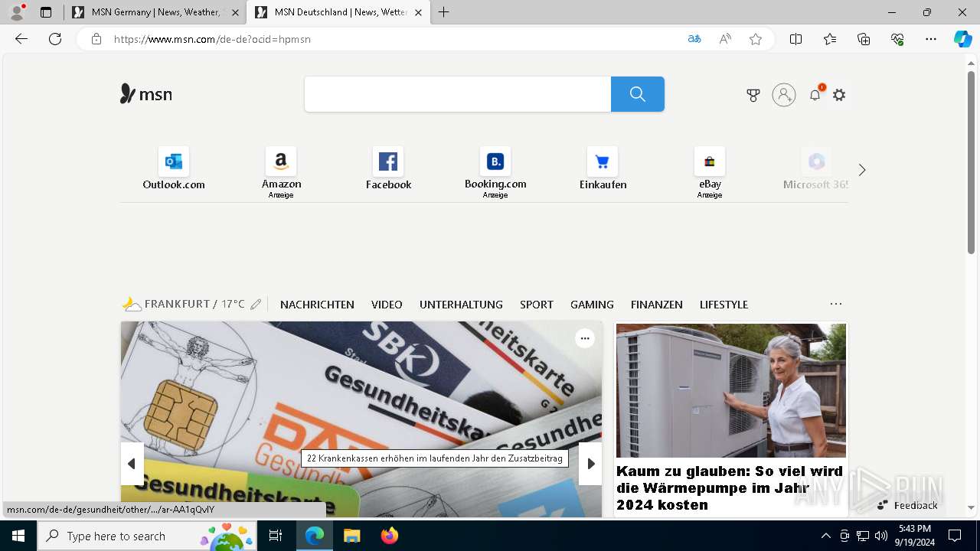Open a new browser tab
The width and height of the screenshot is (980, 551).
click(x=444, y=12)
